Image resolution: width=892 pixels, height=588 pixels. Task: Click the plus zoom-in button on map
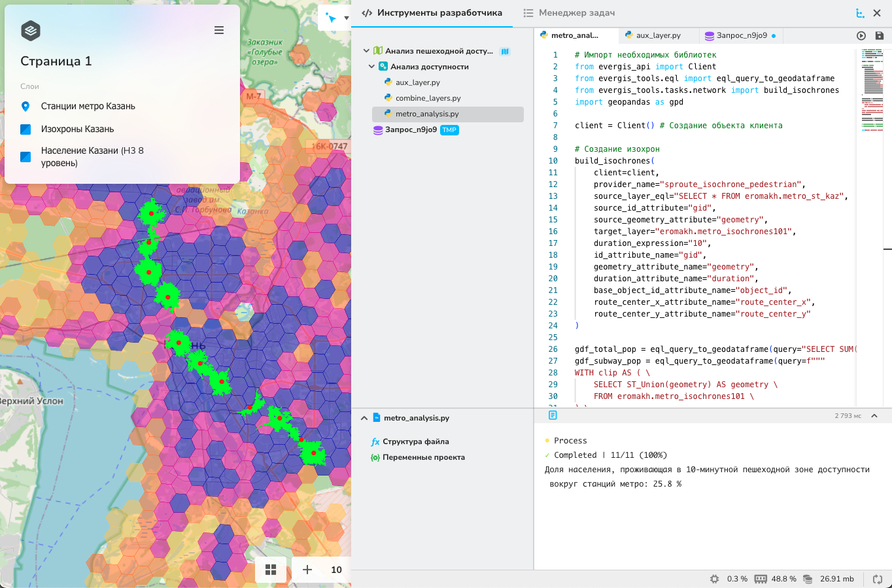307,570
